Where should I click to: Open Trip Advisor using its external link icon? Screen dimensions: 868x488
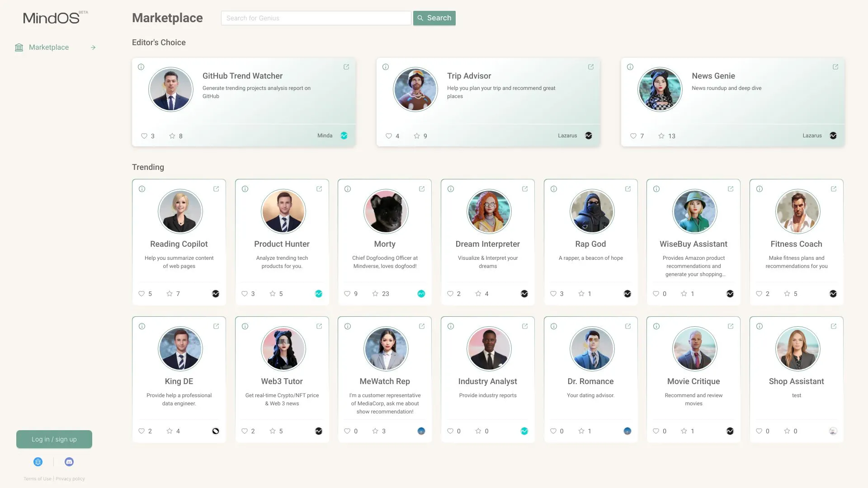[591, 67]
